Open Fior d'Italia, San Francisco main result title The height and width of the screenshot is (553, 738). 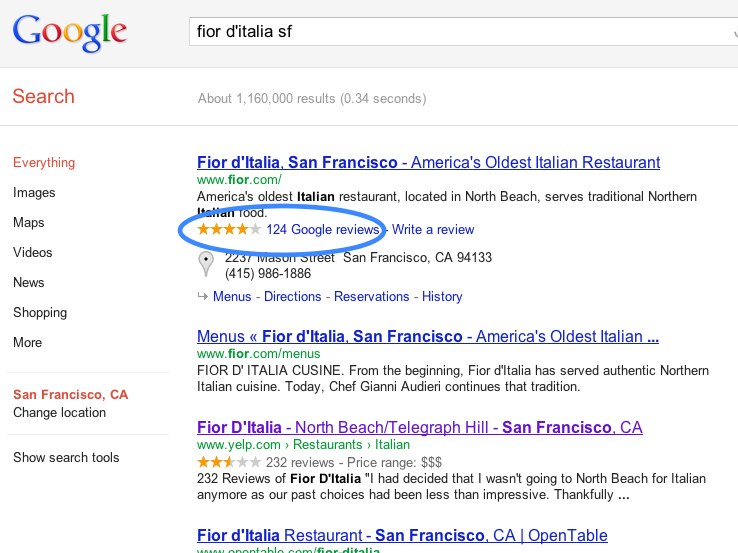pyautogui.click(x=428, y=162)
